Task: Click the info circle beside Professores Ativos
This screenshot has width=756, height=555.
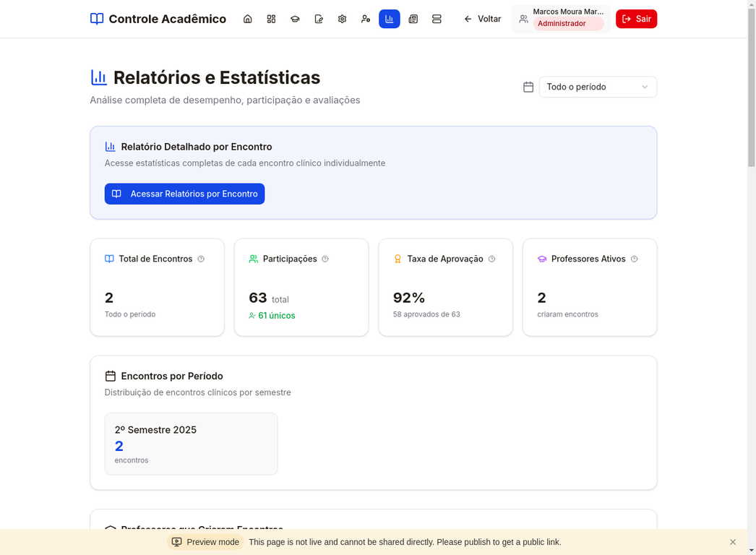Action: click(x=634, y=259)
